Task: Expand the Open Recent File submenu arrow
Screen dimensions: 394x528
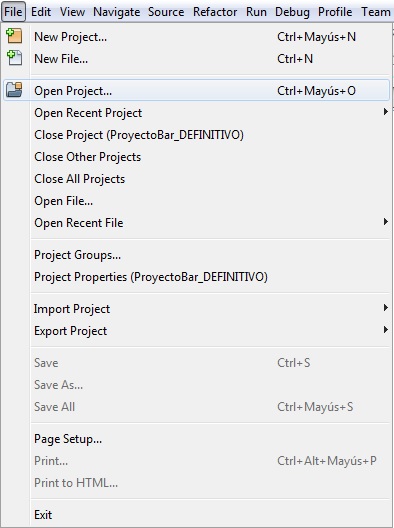Action: coord(386,222)
